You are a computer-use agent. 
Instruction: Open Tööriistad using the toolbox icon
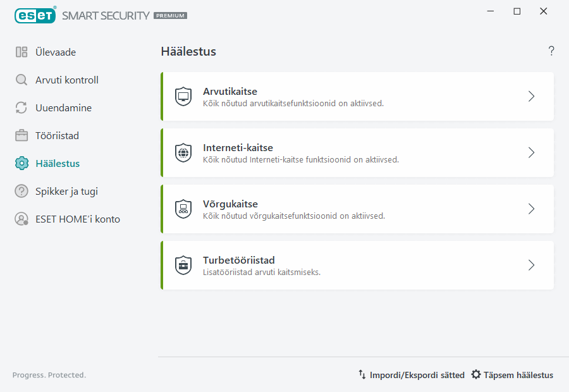(21, 135)
